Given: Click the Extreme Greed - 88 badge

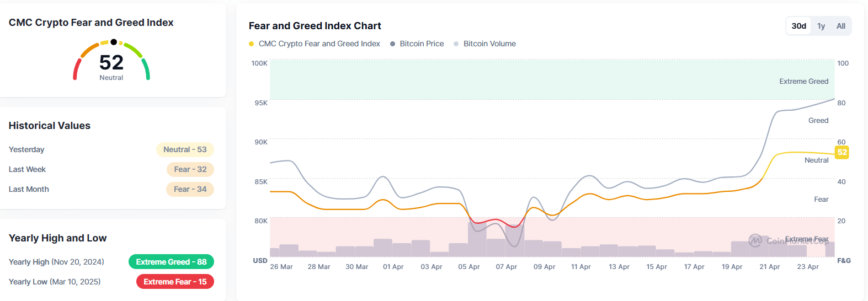Looking at the screenshot, I should point(171,262).
